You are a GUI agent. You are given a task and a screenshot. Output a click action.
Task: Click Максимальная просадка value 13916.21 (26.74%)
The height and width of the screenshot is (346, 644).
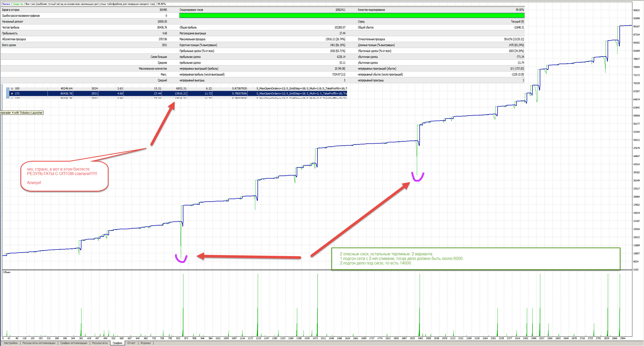(335, 39)
